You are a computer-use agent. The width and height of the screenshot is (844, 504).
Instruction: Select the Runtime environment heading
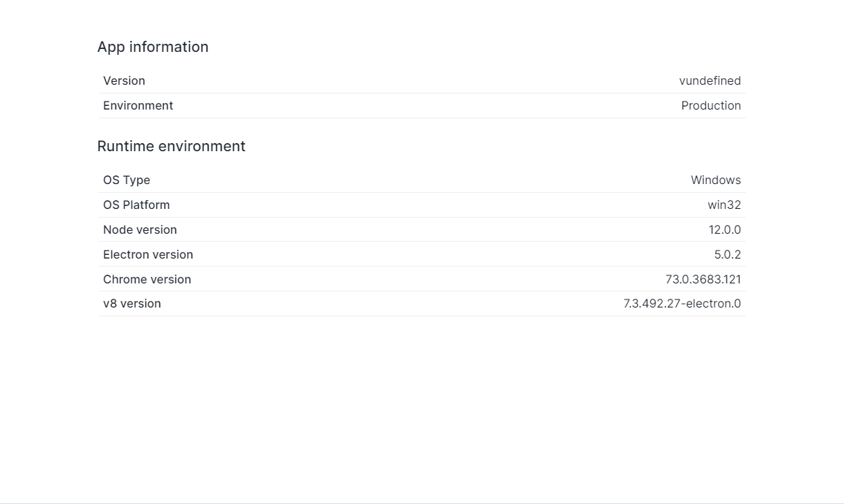point(171,146)
